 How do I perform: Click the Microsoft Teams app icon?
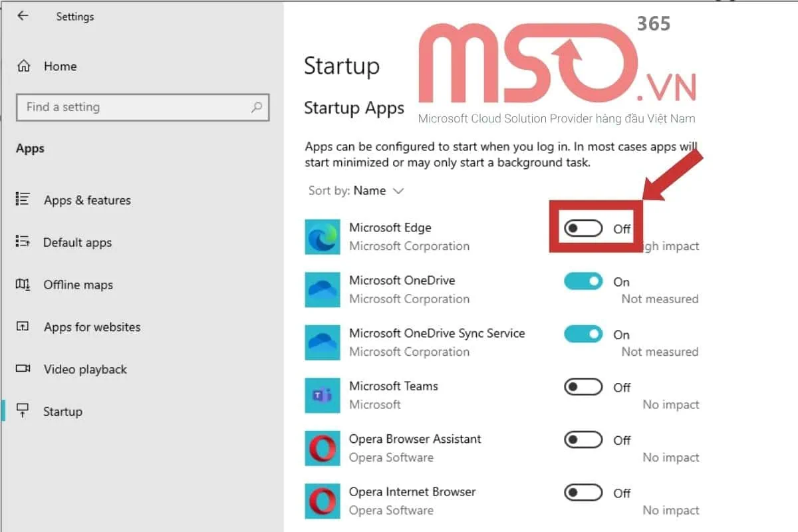(323, 395)
